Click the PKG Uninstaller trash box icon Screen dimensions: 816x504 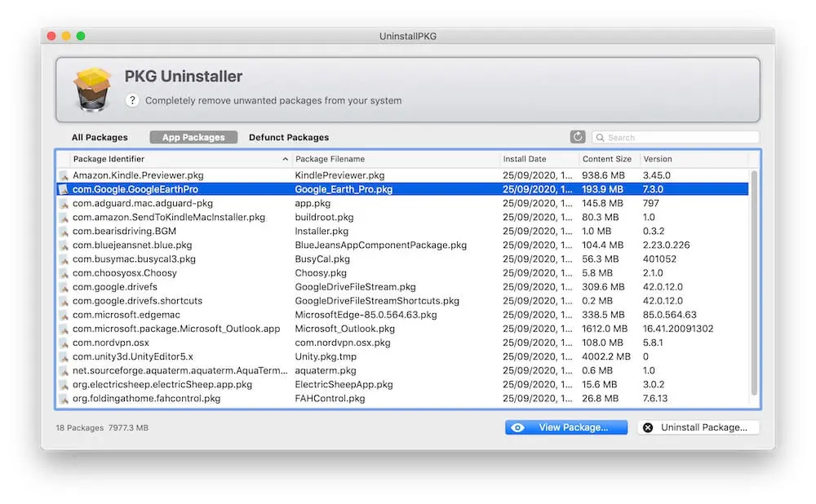(x=92, y=90)
